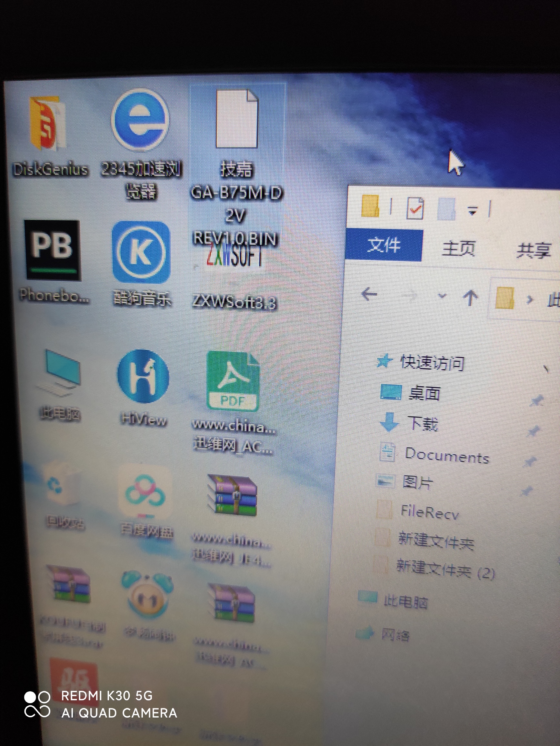Click the Explorer window folder title icon
The image size is (560, 746).
point(370,206)
